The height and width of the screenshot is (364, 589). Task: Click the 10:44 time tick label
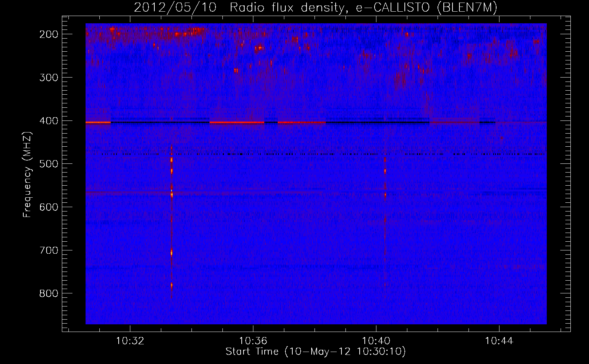click(499, 341)
